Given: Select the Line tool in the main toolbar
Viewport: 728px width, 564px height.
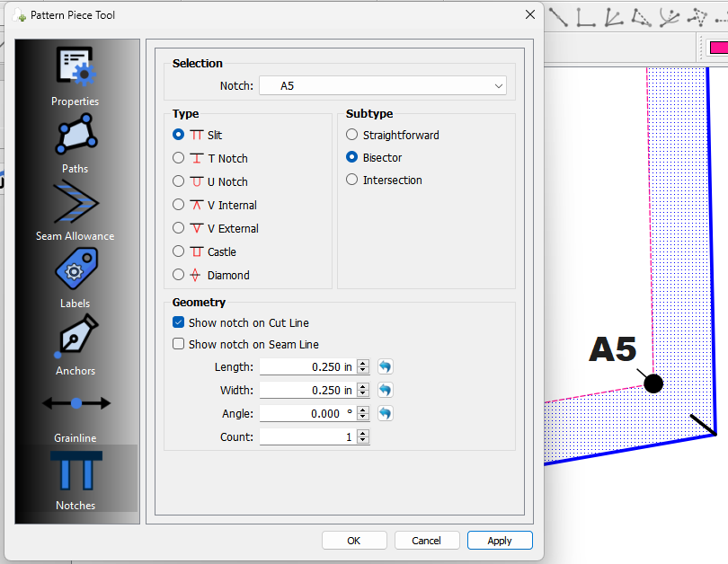Looking at the screenshot, I should pos(558,17).
